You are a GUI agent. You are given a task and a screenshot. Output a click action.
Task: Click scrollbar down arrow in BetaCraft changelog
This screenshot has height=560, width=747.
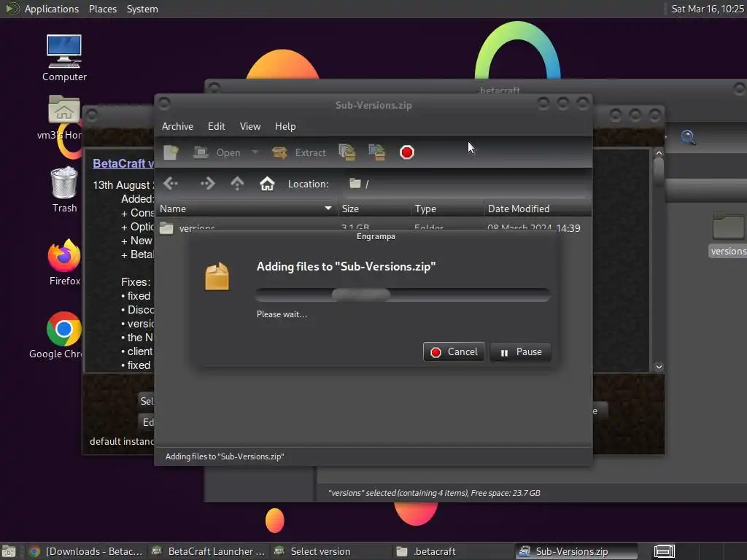coord(659,367)
